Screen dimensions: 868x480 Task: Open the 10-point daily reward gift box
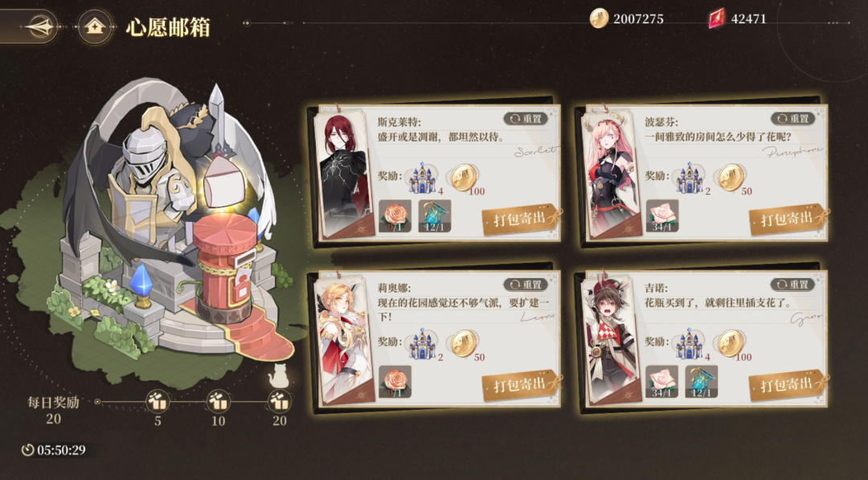tap(218, 401)
